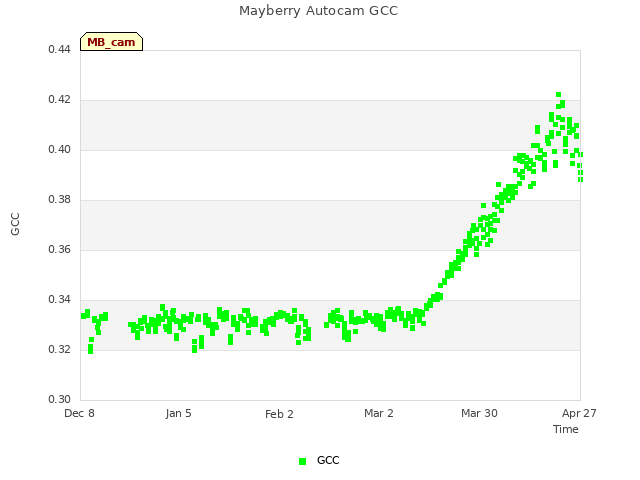Select the Mar 2 x-axis label
The image size is (640, 480).
point(379,413)
